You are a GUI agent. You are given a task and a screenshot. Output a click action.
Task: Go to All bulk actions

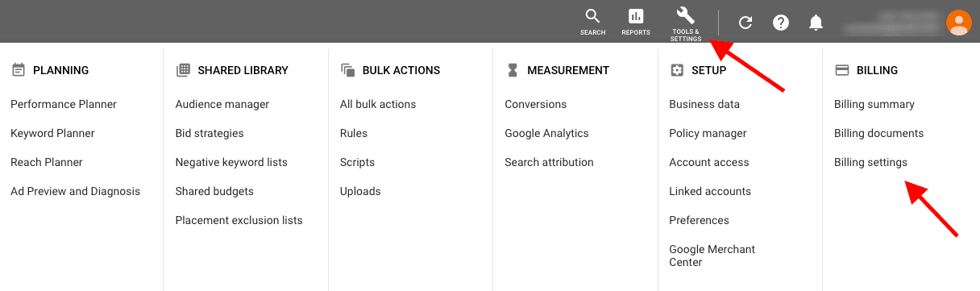pos(378,104)
